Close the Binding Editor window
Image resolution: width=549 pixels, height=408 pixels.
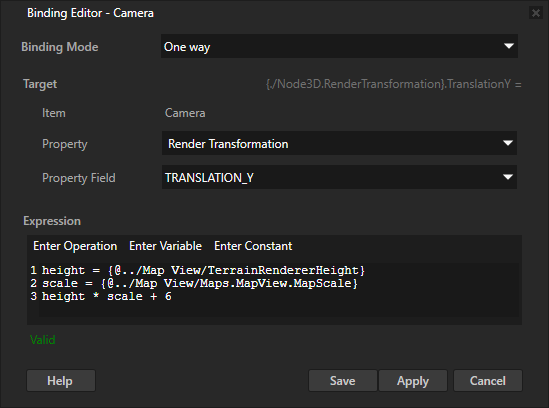pos(536,13)
